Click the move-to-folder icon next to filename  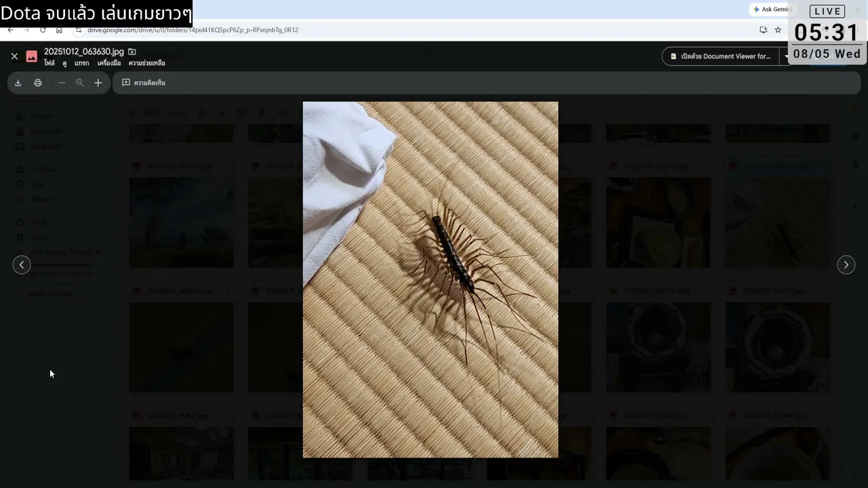tap(132, 52)
